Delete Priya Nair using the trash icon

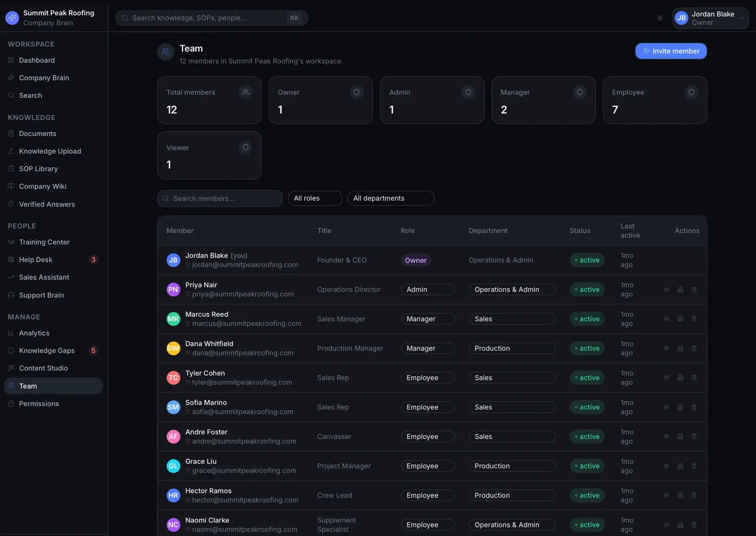pyautogui.click(x=694, y=290)
